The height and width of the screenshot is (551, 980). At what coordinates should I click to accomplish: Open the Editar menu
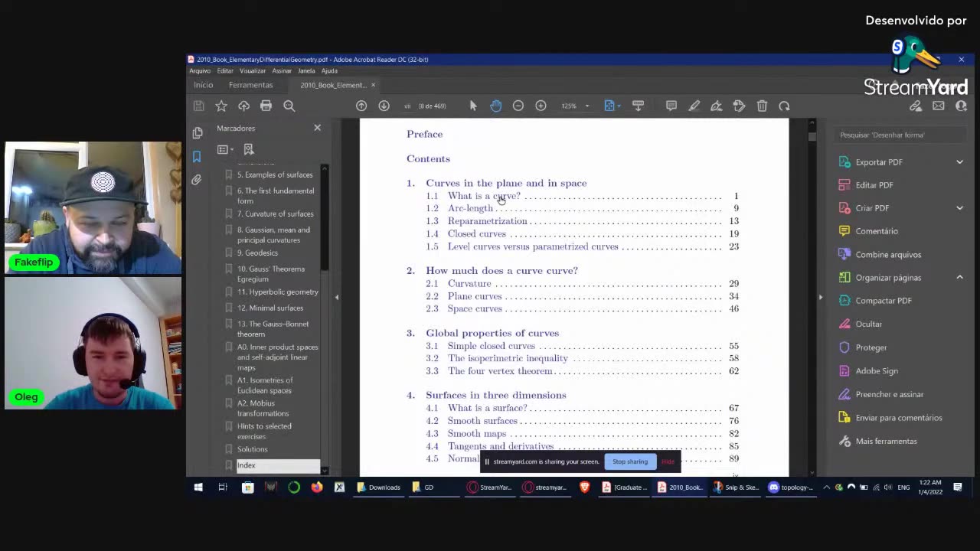[225, 70]
